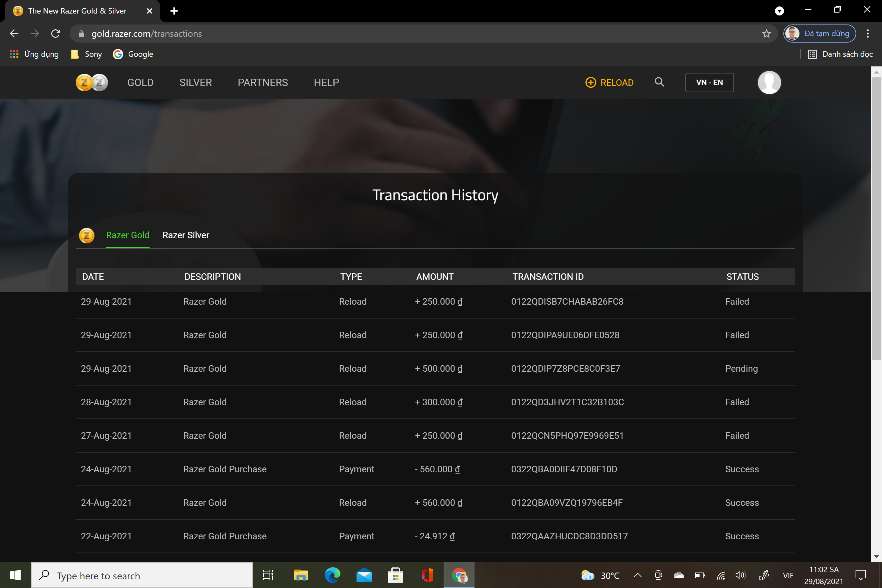Open the GOLD navigation menu
882x588 pixels.
point(140,83)
